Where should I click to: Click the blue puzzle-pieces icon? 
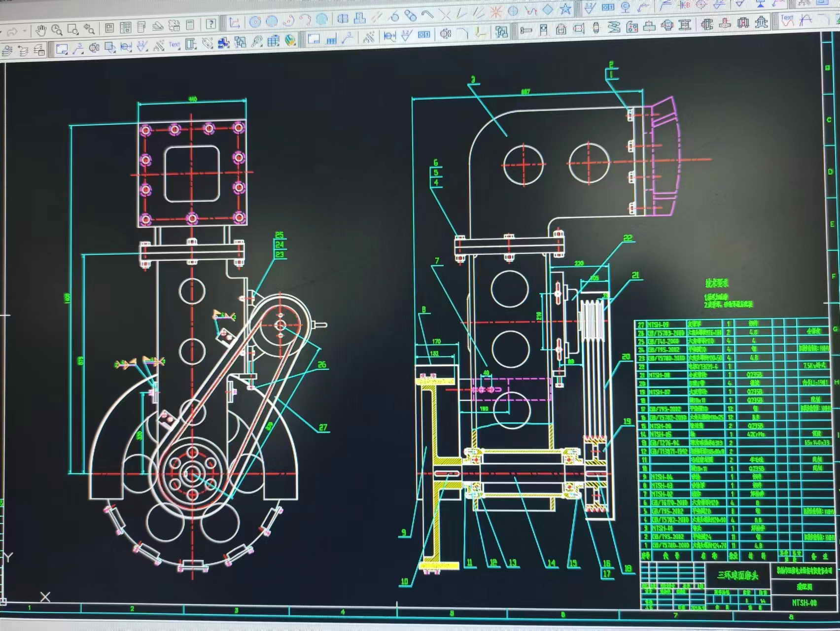(223, 43)
